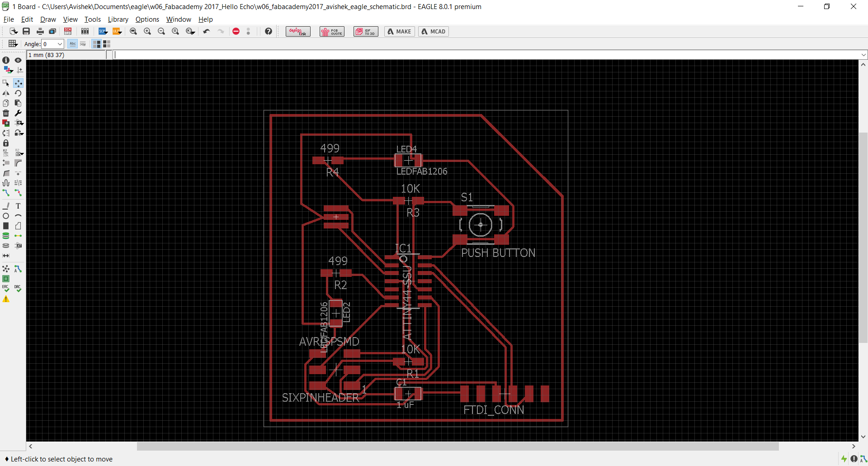This screenshot has width=868, height=466.
Task: Select the Route airwire tool
Action: [6, 193]
